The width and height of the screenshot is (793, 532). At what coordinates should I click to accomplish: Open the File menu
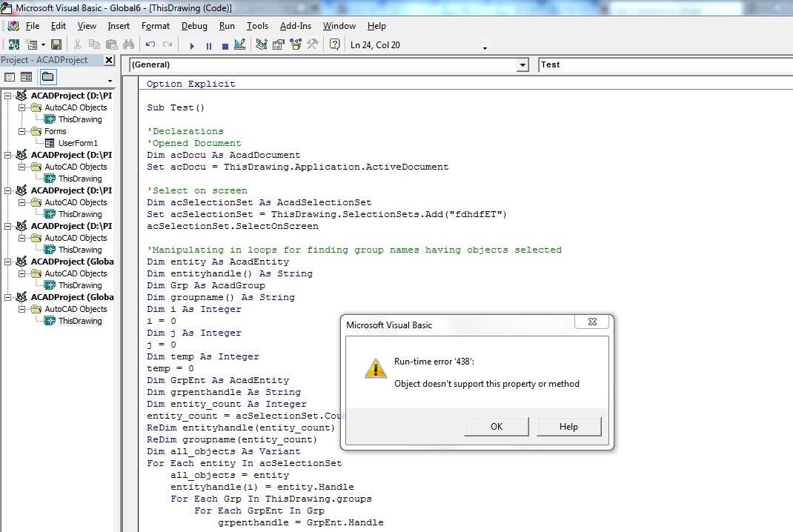(33, 26)
